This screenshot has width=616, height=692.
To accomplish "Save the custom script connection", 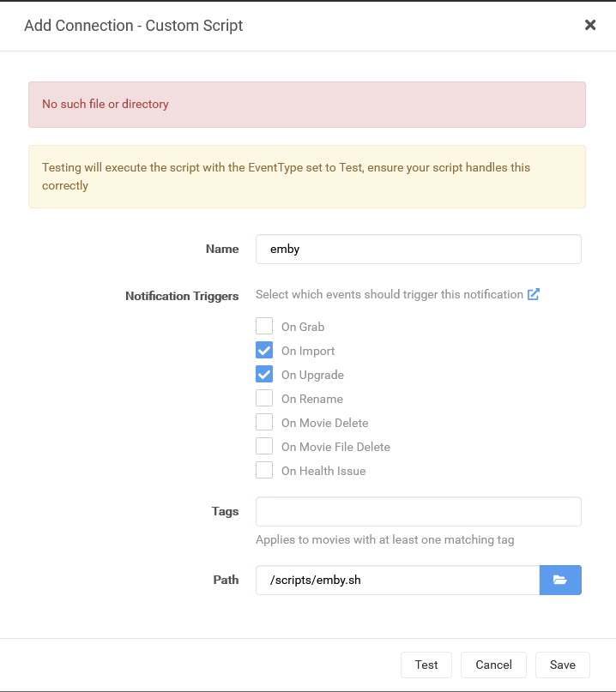I will pos(563,665).
